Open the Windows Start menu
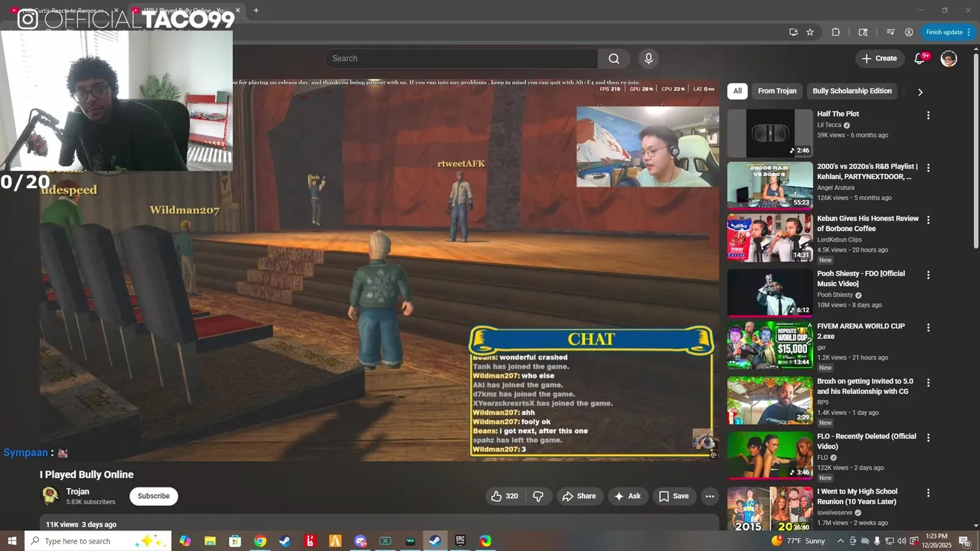The height and width of the screenshot is (551, 980). [x=12, y=541]
